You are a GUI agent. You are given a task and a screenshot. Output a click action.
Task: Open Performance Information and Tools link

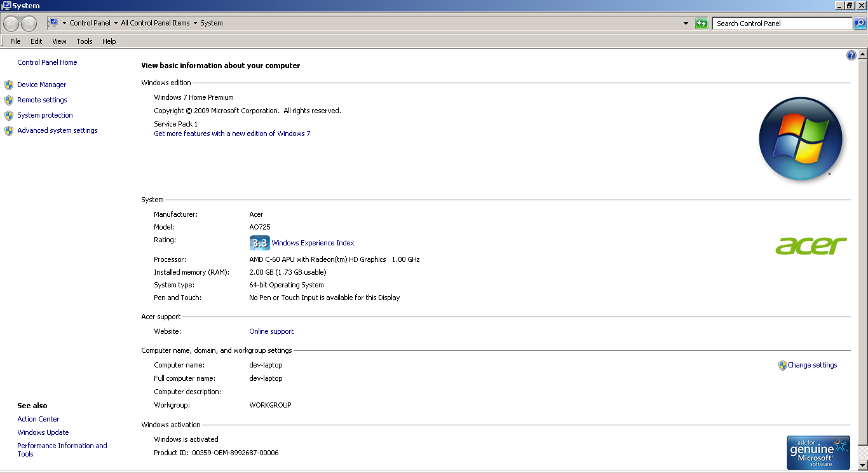[x=62, y=449]
